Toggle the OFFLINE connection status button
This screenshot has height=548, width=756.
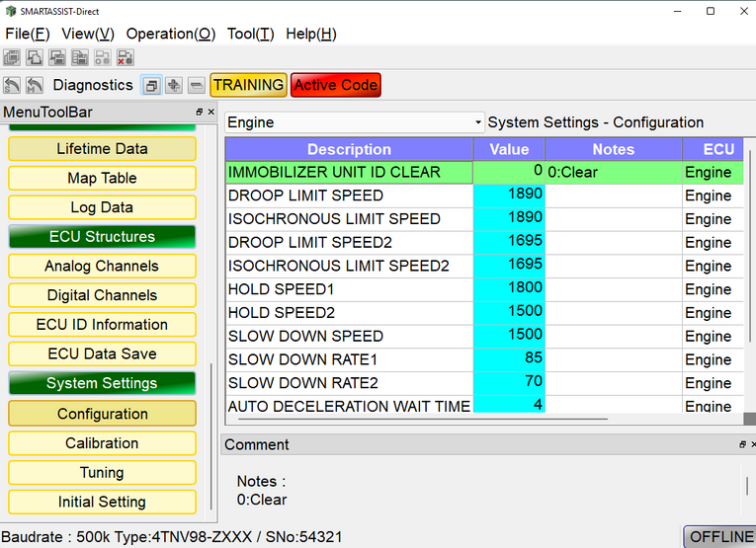click(x=720, y=536)
